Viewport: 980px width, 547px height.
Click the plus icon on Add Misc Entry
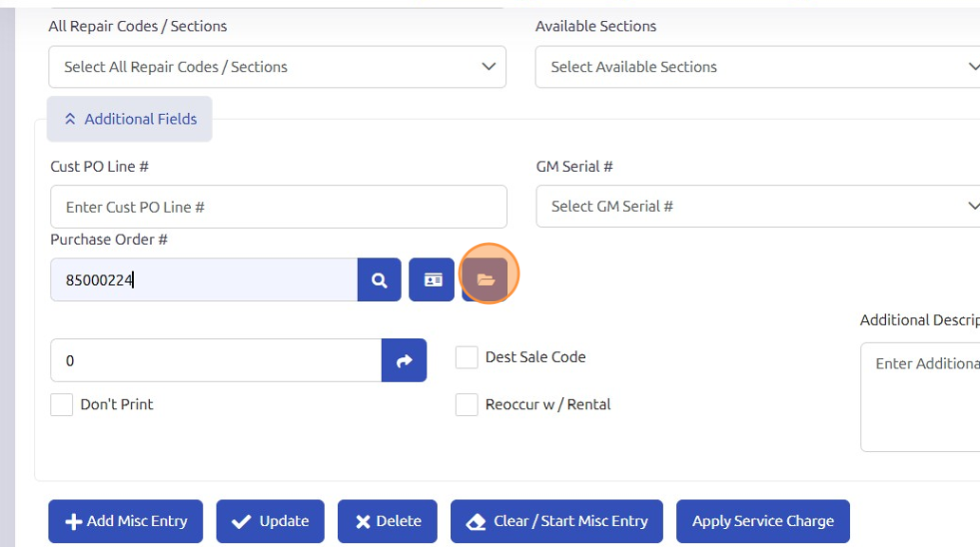(73, 521)
